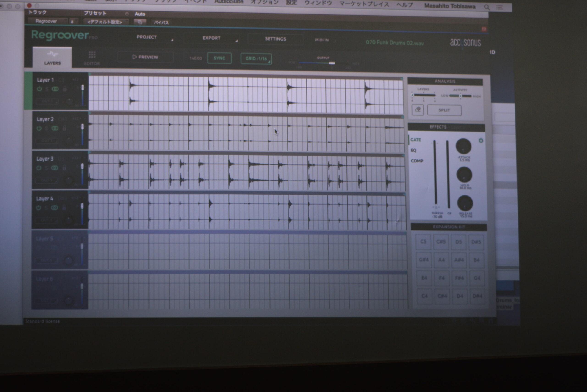The width and height of the screenshot is (587, 392).
Task: Open Layer 2 OUT 1 output dropdown
Action: 47,141
